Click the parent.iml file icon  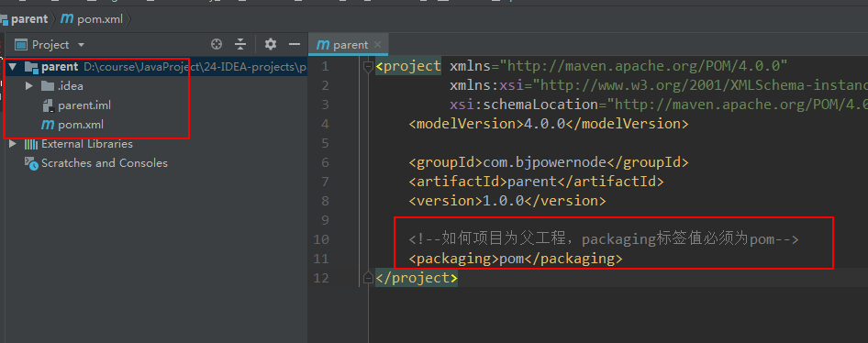(48, 105)
